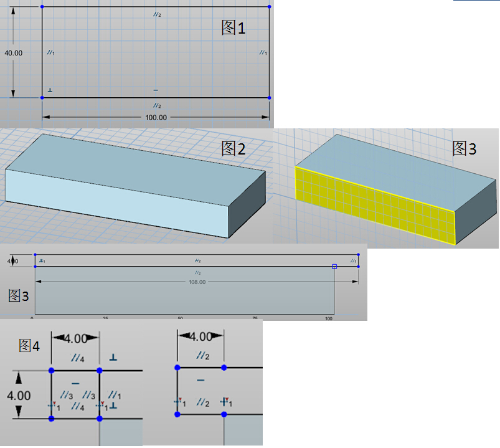Select the //4 parallel constraint icon atop square
Screen dimensions: 500x448
point(77,358)
